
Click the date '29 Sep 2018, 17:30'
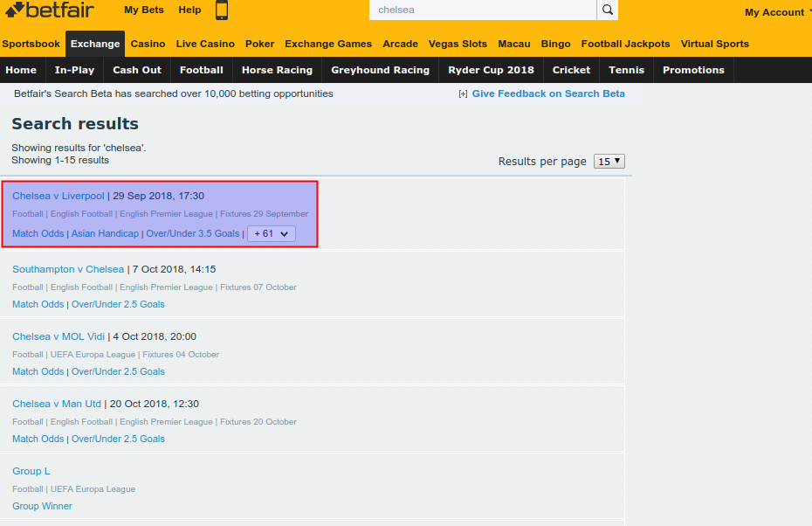[x=158, y=196]
